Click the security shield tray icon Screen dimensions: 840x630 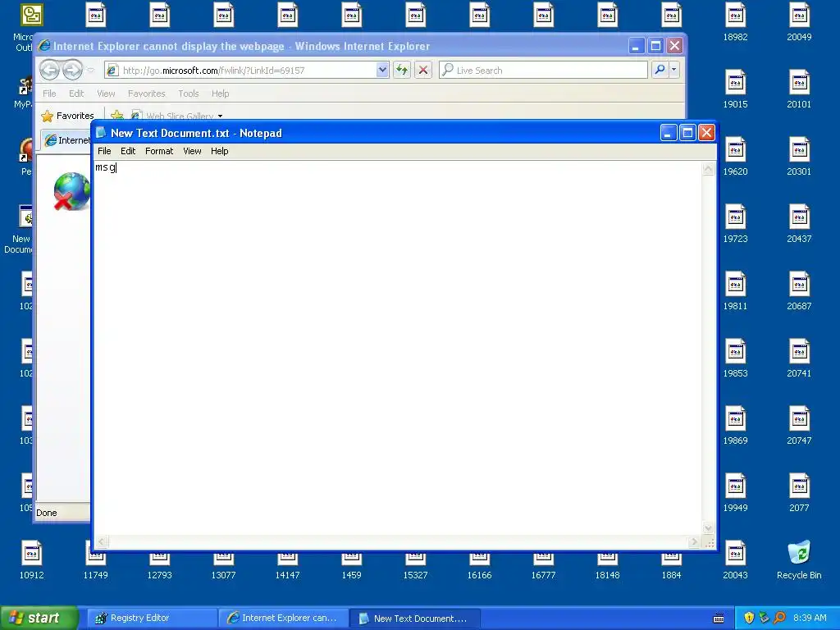749,619
